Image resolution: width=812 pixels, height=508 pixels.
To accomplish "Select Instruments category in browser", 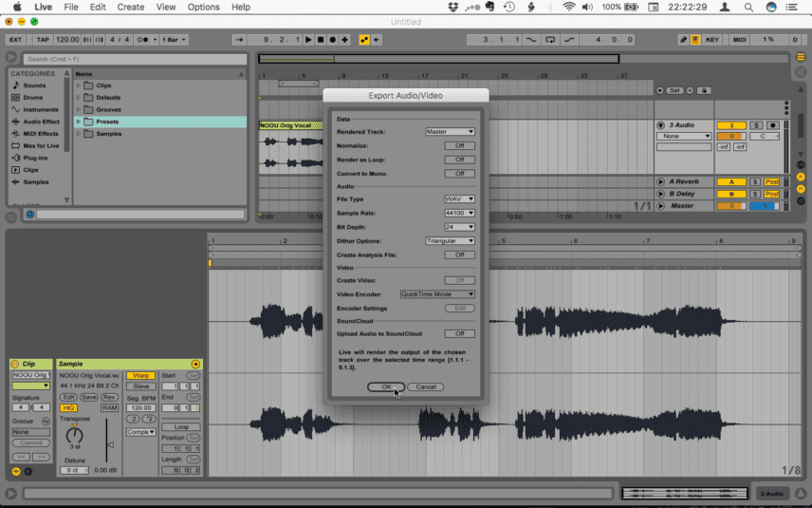I will pos(41,109).
